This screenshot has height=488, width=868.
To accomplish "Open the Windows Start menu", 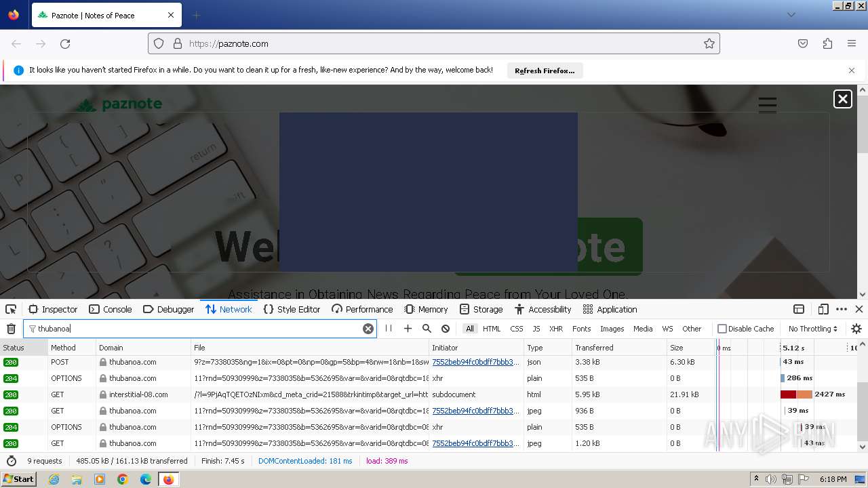I will click(18, 479).
